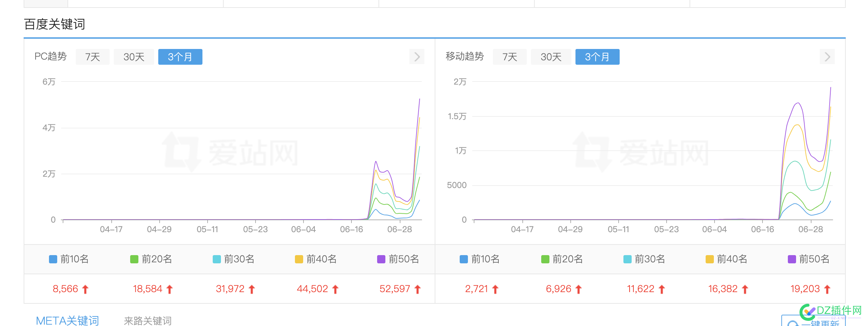This screenshot has height=326, width=868.
Task: Switch to the META关键词 tab
Action: [x=67, y=321]
